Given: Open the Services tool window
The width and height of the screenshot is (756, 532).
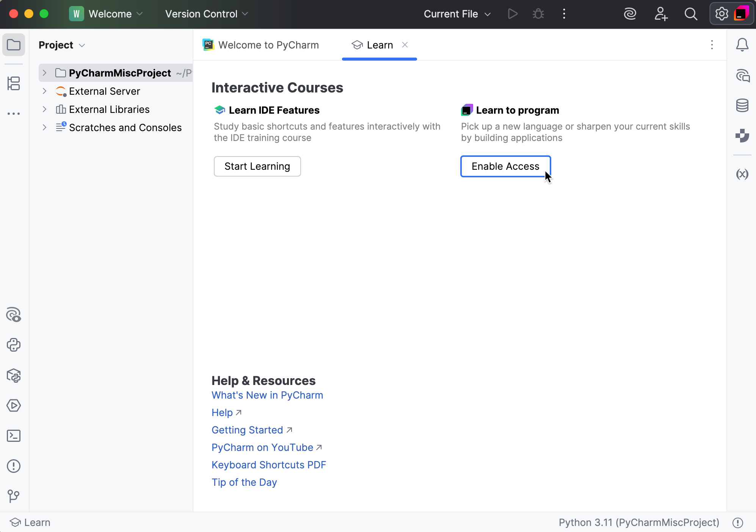Looking at the screenshot, I should (14, 405).
